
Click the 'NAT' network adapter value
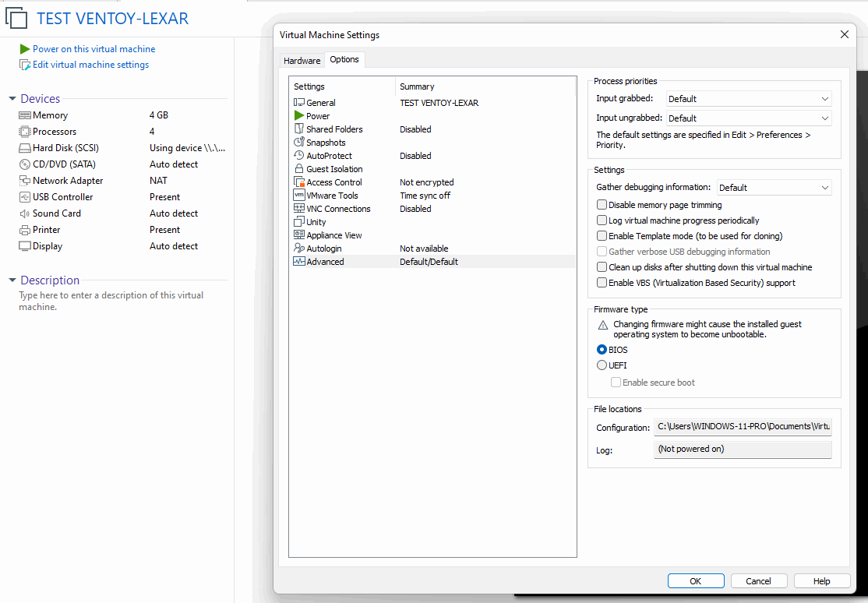[x=158, y=181]
